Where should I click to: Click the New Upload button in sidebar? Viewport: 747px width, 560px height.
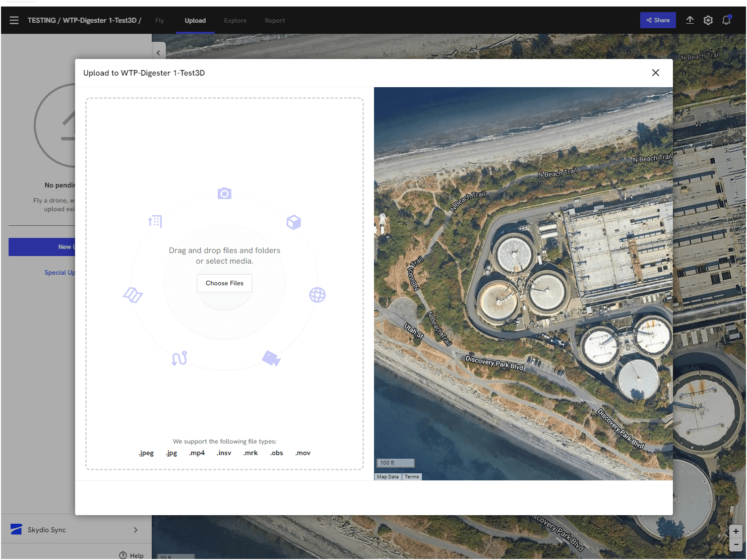click(42, 247)
